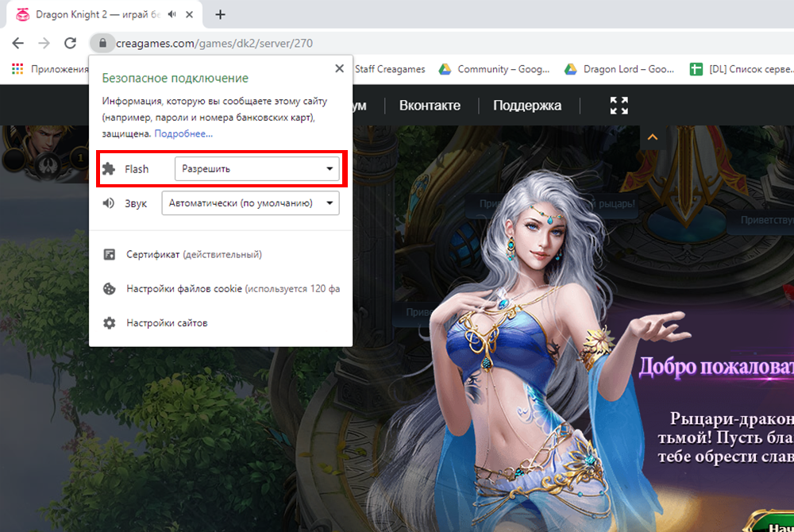Viewport: 794px width, 532px height.
Task: Open the Звук sound dropdown
Action: (250, 203)
